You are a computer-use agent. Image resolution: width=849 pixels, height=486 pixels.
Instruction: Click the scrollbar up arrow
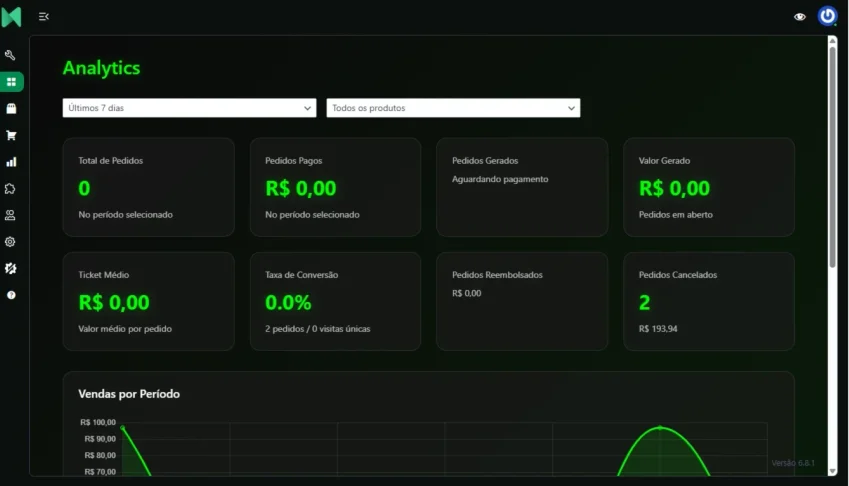(832, 41)
